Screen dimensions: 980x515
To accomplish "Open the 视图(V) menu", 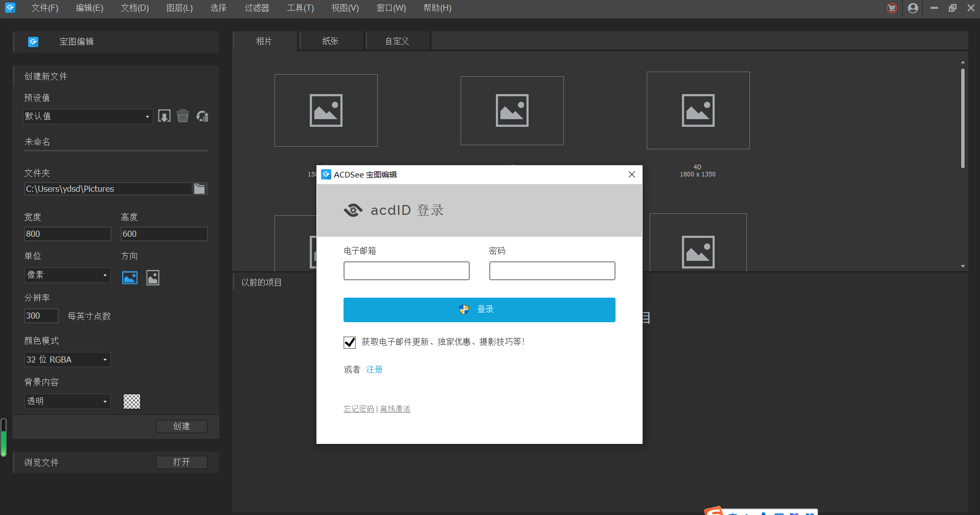I will pos(345,8).
